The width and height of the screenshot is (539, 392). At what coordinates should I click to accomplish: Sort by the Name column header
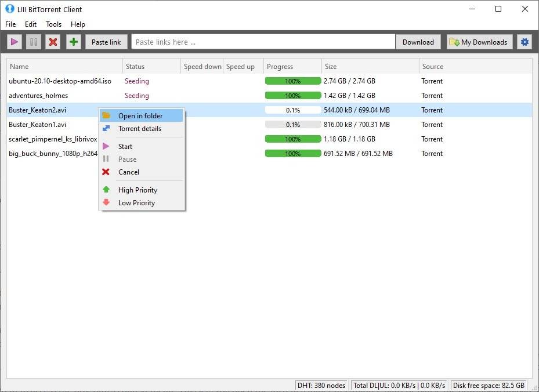point(64,66)
